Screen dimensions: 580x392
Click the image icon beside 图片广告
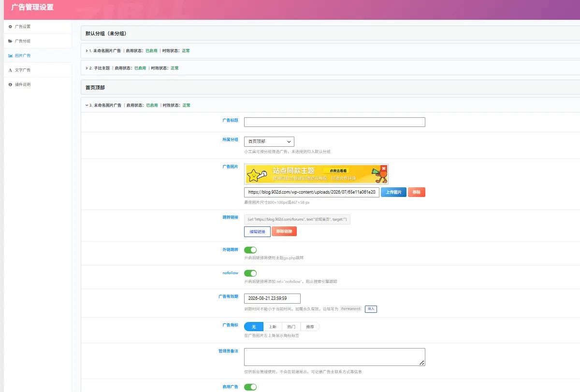[x=11, y=56]
